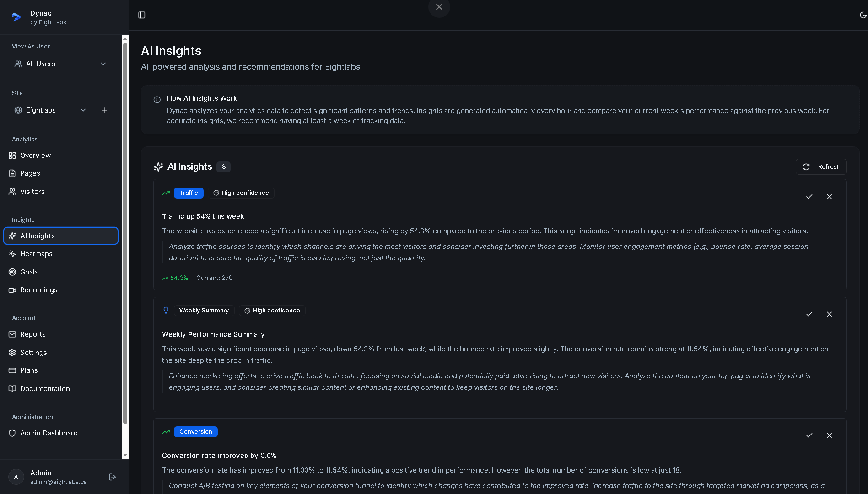Open the Goals target icon page
This screenshot has height=494, width=868.
[x=12, y=272]
